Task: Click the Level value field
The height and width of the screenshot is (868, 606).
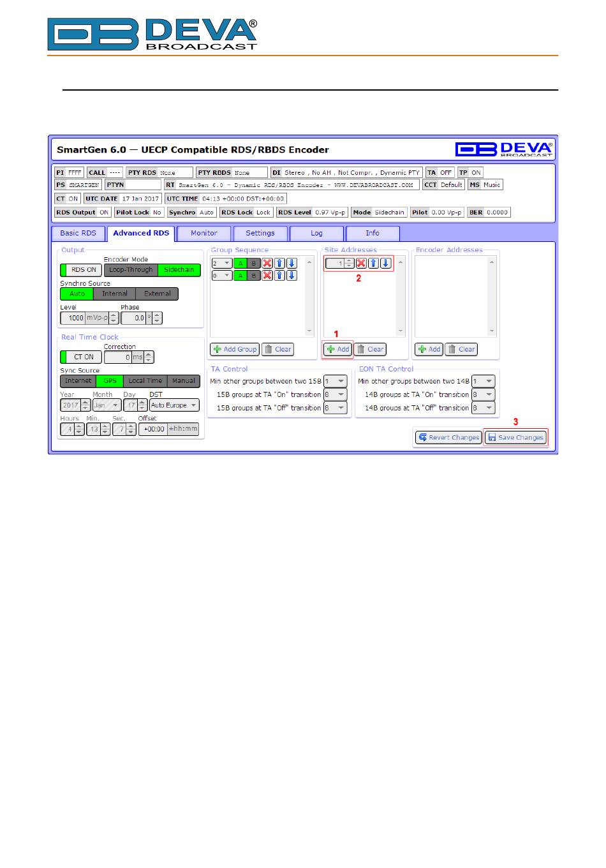Action: pyautogui.click(x=73, y=318)
